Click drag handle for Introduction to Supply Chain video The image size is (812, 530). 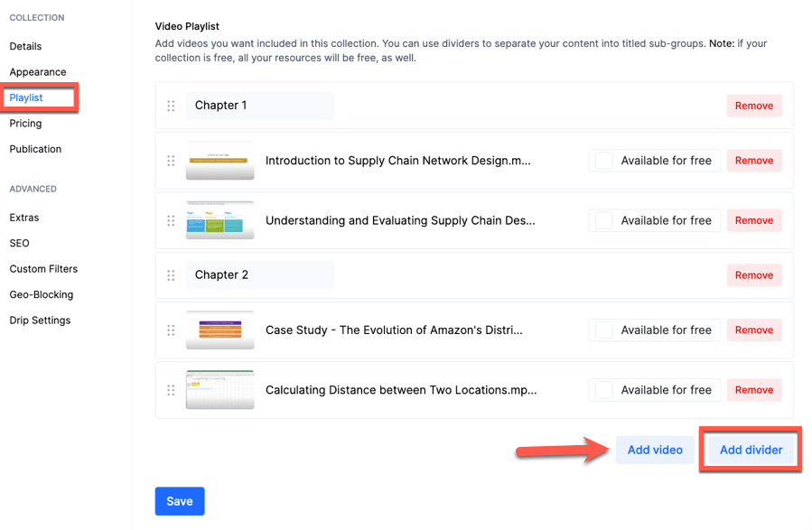pyautogui.click(x=171, y=161)
